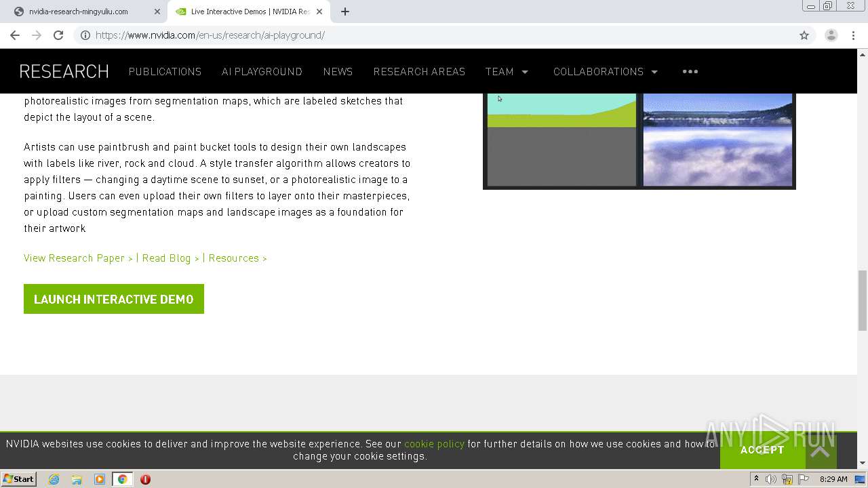
Task: Click LAUNCH INTERACTIVE DEMO button
Action: (114, 299)
